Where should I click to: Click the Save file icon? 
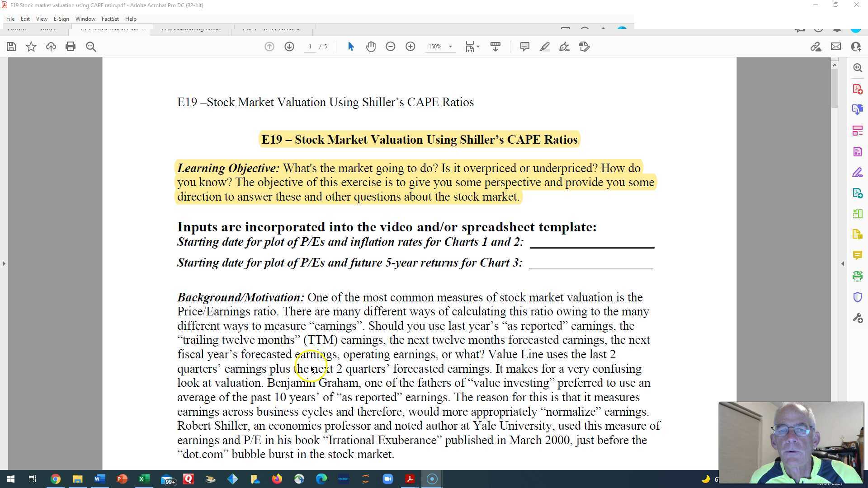[x=11, y=47]
